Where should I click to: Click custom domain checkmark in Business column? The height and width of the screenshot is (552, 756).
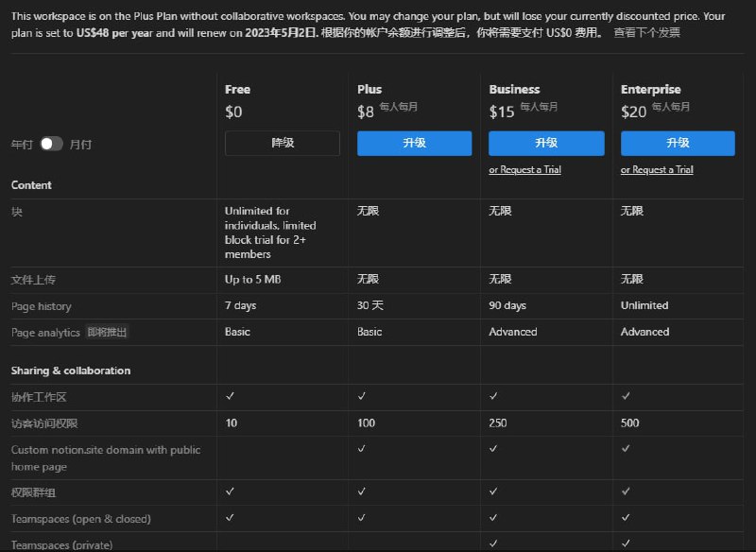[493, 449]
